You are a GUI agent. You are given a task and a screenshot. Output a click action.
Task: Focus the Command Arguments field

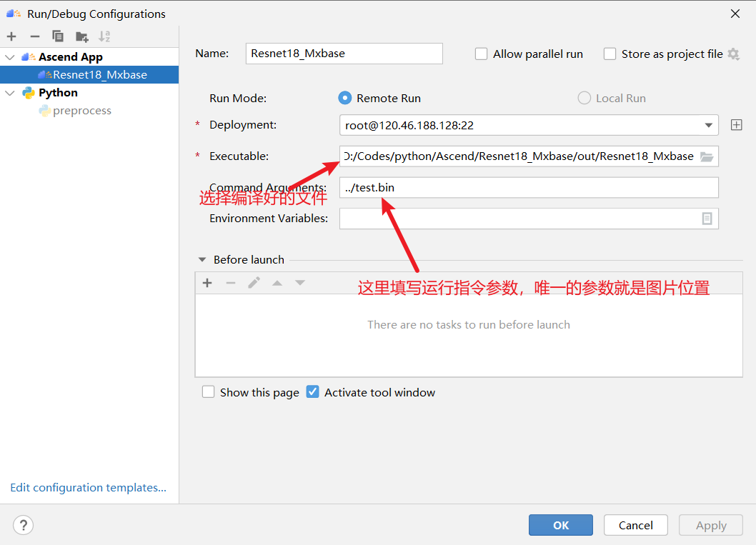click(529, 187)
